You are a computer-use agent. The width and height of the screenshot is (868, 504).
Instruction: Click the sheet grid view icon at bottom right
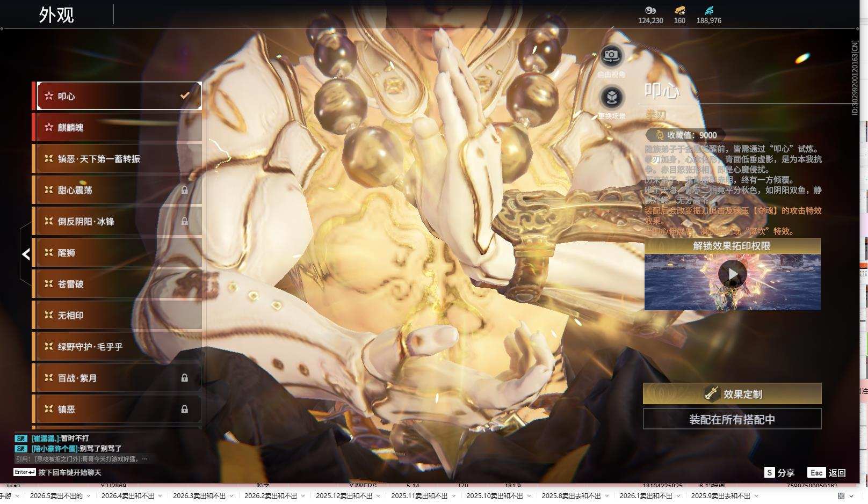pos(841,496)
